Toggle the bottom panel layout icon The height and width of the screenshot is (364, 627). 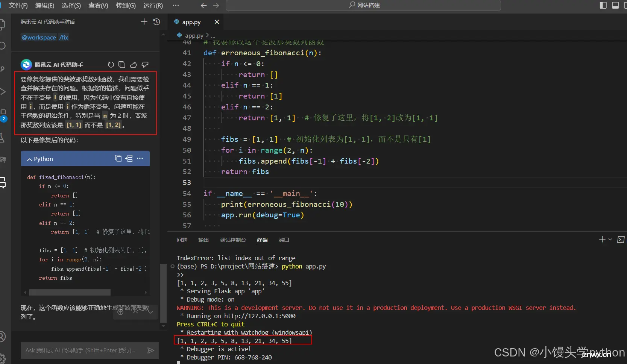coord(616,5)
